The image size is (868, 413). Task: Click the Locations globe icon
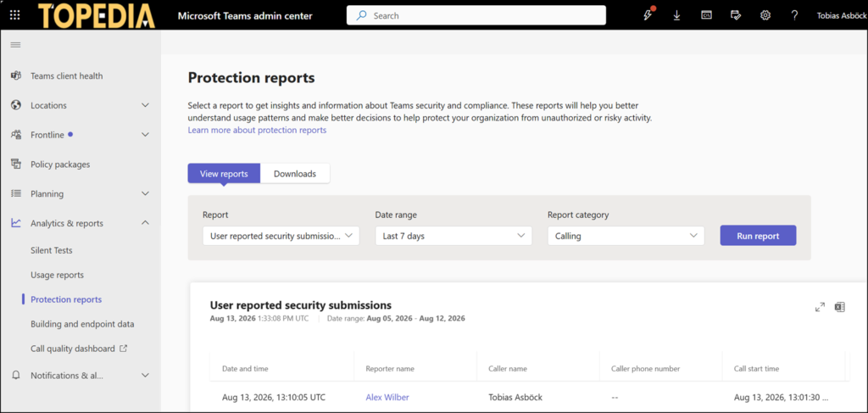[16, 105]
